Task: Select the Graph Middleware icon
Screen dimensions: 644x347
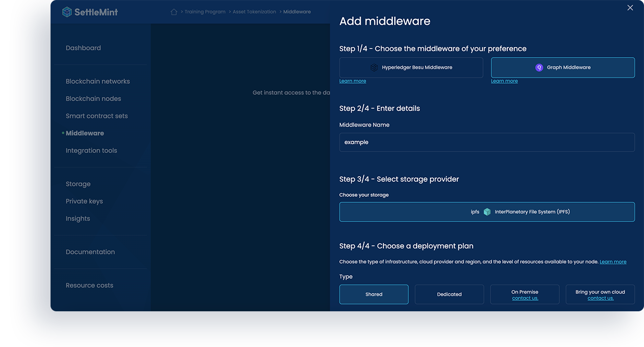Action: [x=539, y=67]
